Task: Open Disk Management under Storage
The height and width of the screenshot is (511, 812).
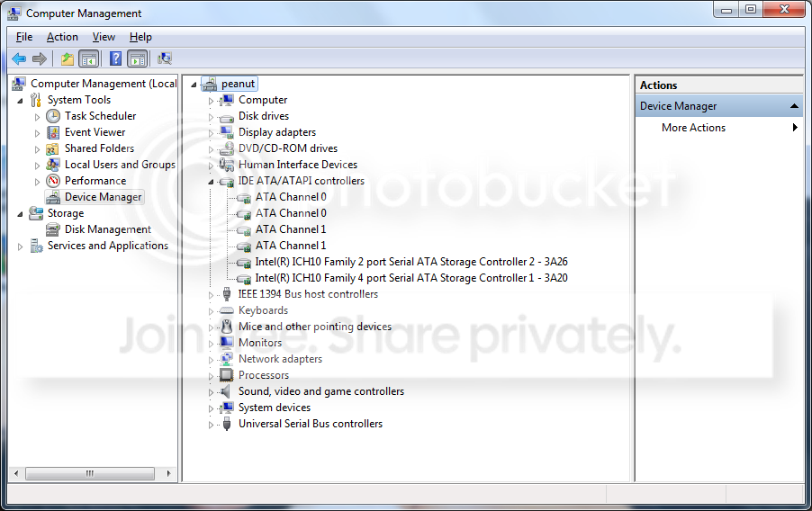Action: (x=108, y=229)
